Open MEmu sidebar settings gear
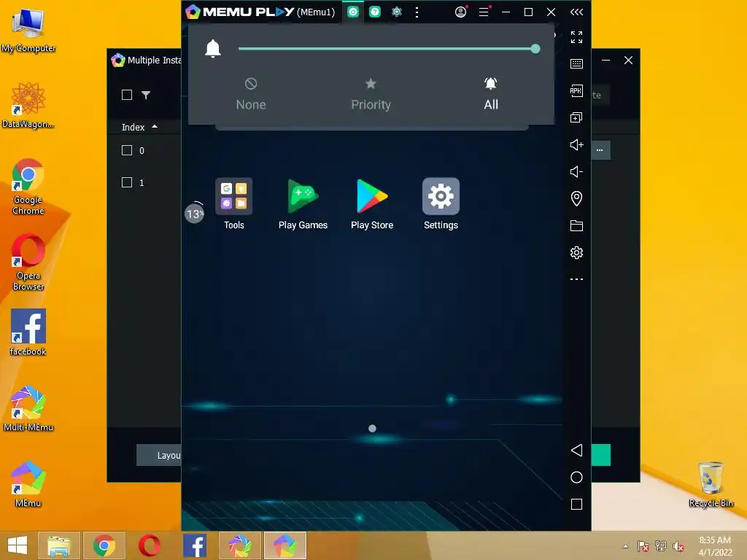747x560 pixels. coord(576,252)
